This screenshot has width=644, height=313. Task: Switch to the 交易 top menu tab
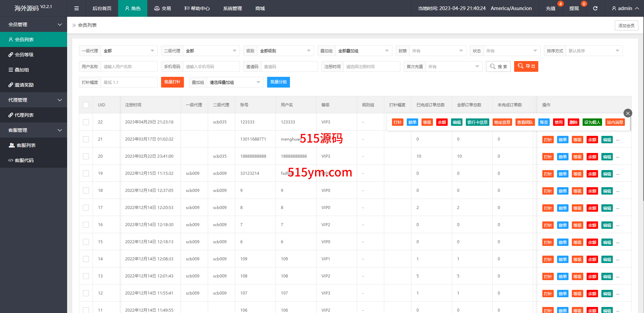162,8
